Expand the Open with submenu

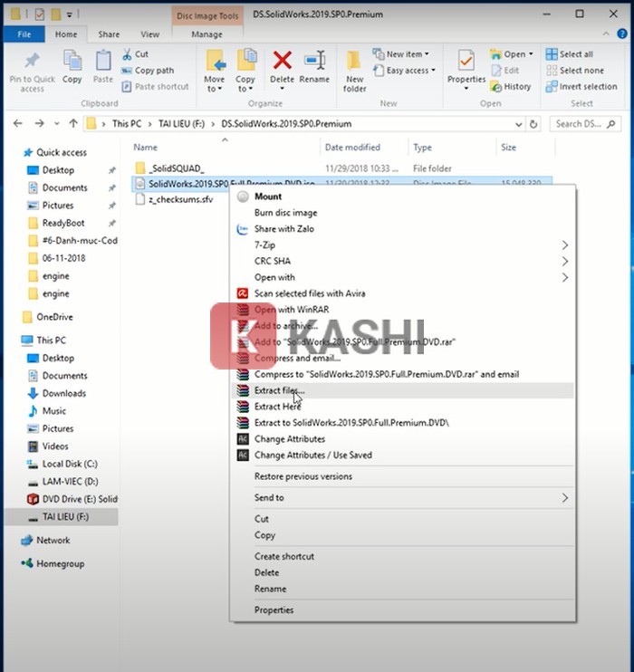[402, 277]
